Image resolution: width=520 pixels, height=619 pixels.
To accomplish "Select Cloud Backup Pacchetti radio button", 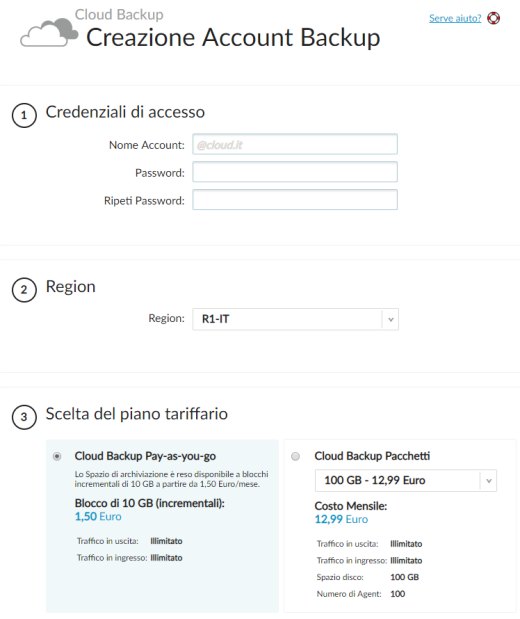I will (x=295, y=456).
